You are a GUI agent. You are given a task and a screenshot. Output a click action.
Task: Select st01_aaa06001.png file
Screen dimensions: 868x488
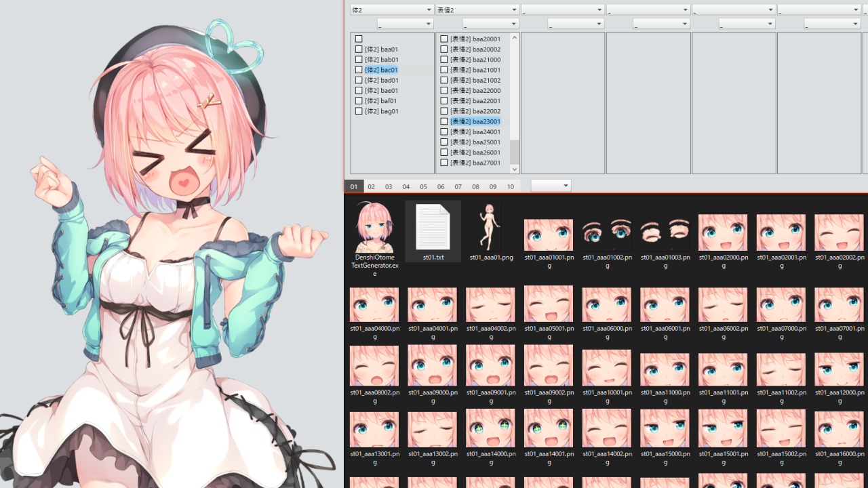click(665, 304)
